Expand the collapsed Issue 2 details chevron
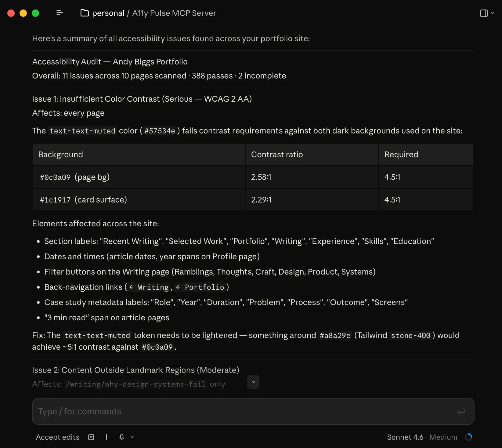Screen dimensions: 502x448 click(x=253, y=382)
